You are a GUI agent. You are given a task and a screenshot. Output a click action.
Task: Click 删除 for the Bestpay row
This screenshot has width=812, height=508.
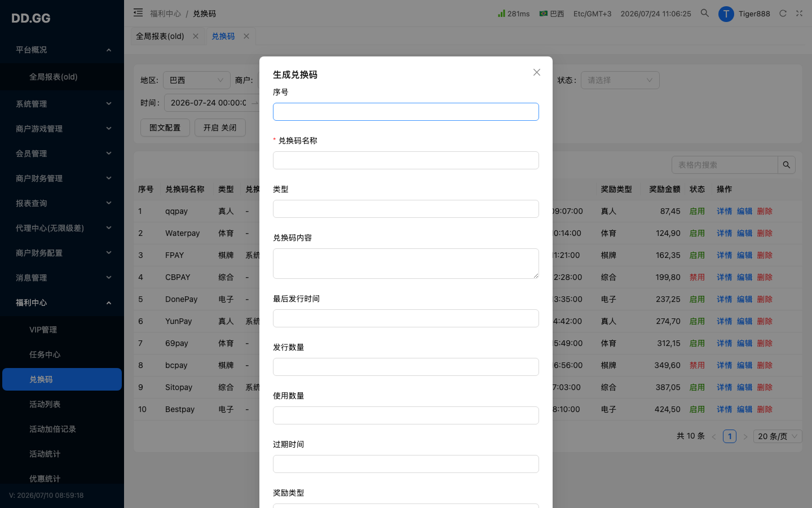765,409
